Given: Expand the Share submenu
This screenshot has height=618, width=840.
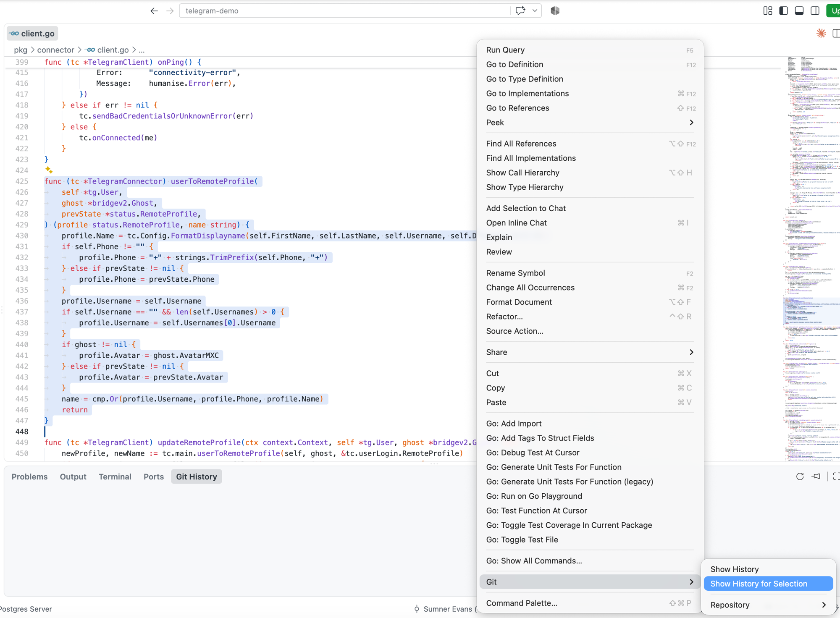Looking at the screenshot, I should tap(590, 352).
